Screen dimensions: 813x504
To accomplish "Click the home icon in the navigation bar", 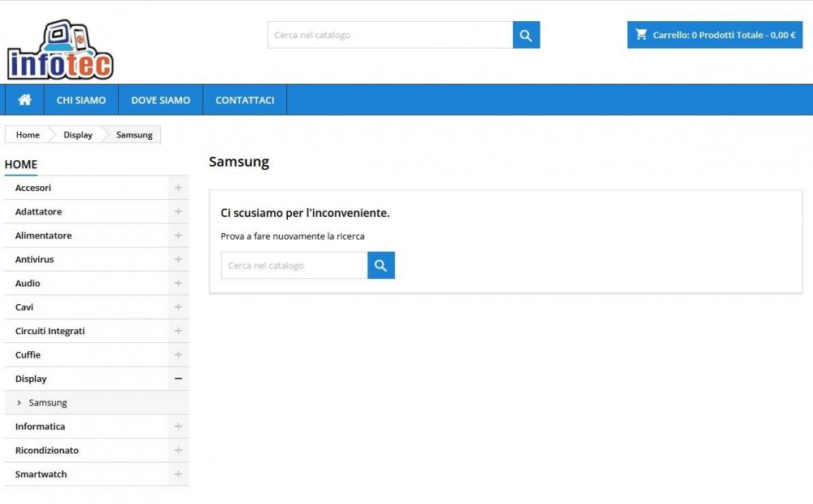I will coord(24,99).
